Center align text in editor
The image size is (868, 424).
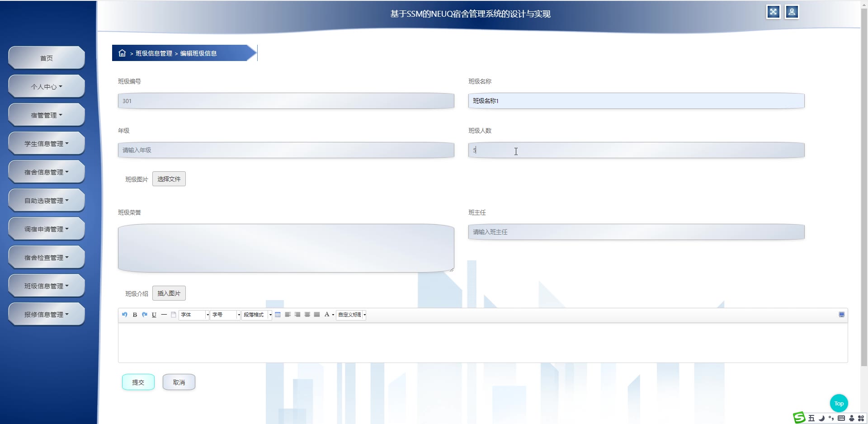point(307,315)
